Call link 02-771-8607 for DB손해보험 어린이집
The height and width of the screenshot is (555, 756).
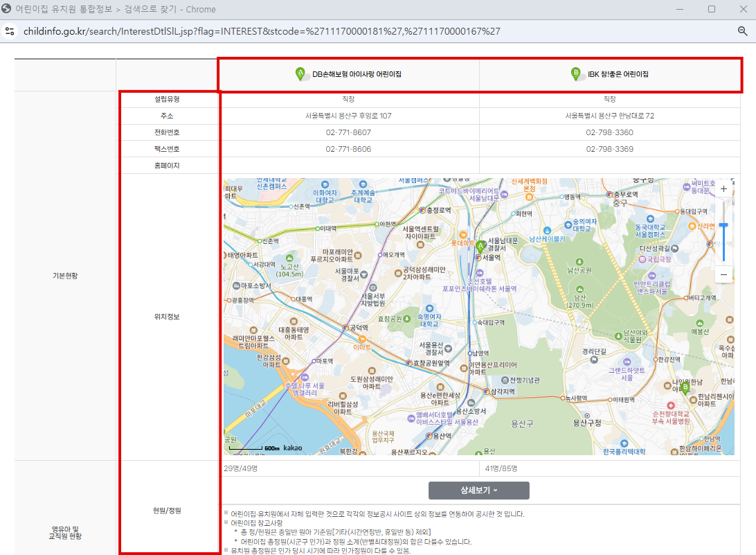click(x=348, y=132)
